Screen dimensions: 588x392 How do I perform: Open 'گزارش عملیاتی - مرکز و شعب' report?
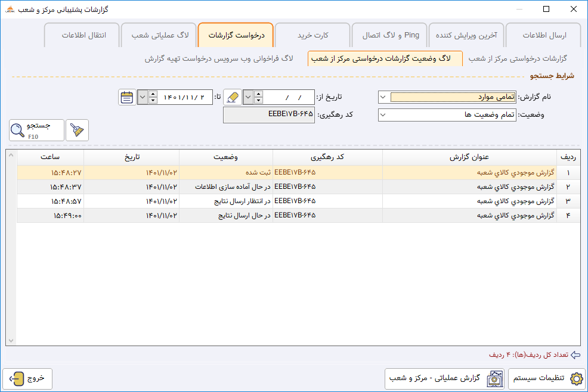pos(445,378)
